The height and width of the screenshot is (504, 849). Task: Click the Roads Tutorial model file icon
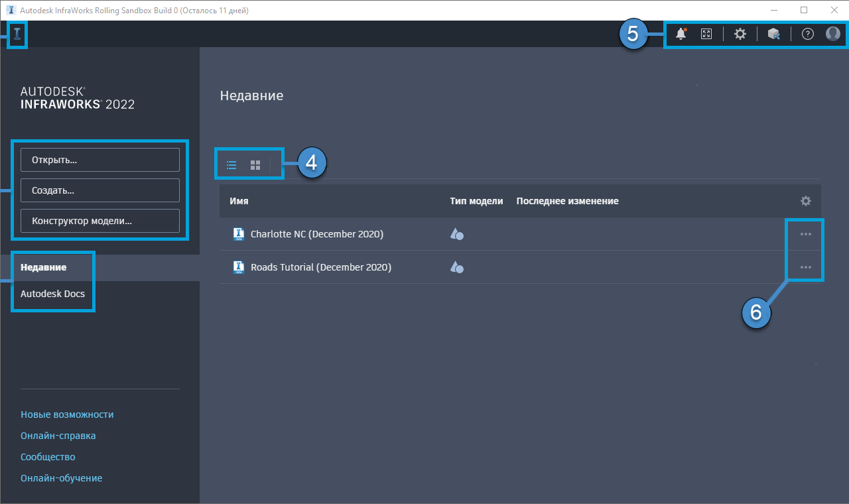coord(239,267)
